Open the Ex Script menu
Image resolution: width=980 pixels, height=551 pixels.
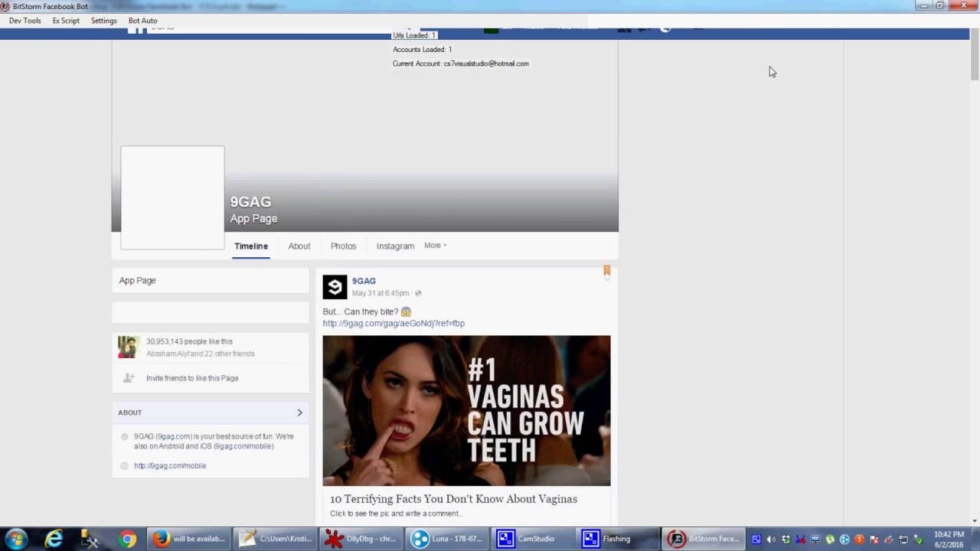pos(66,21)
